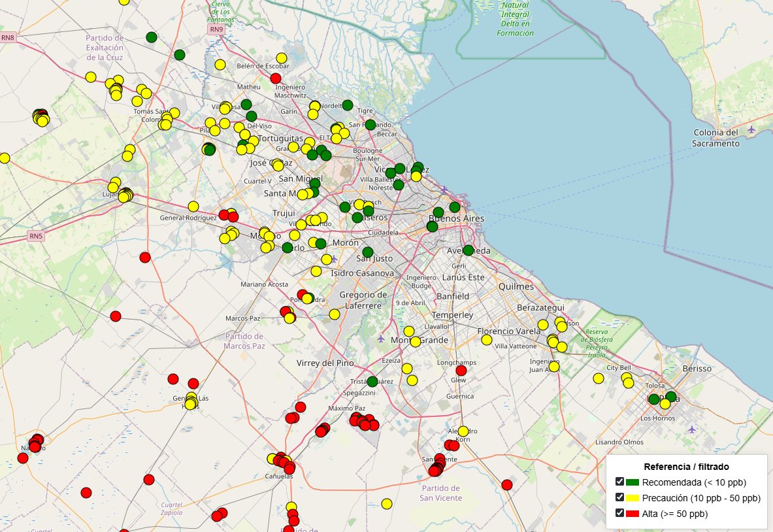Select the yellow marker near City Bell
The image size is (773, 532).
pyautogui.click(x=599, y=377)
